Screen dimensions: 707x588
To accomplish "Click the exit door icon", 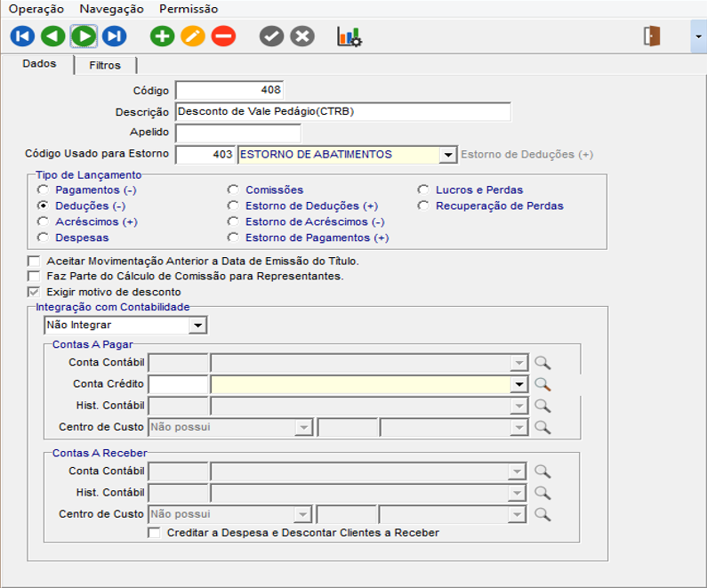I will (653, 36).
